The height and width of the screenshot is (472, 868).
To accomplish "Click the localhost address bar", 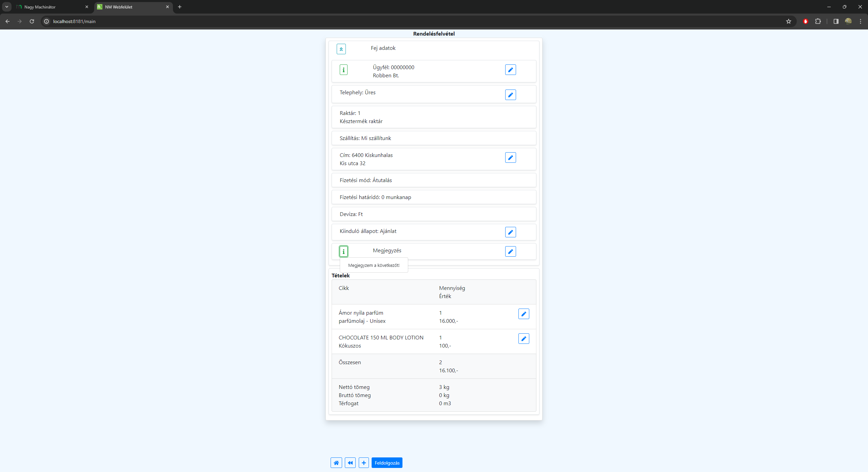I will tap(407, 21).
